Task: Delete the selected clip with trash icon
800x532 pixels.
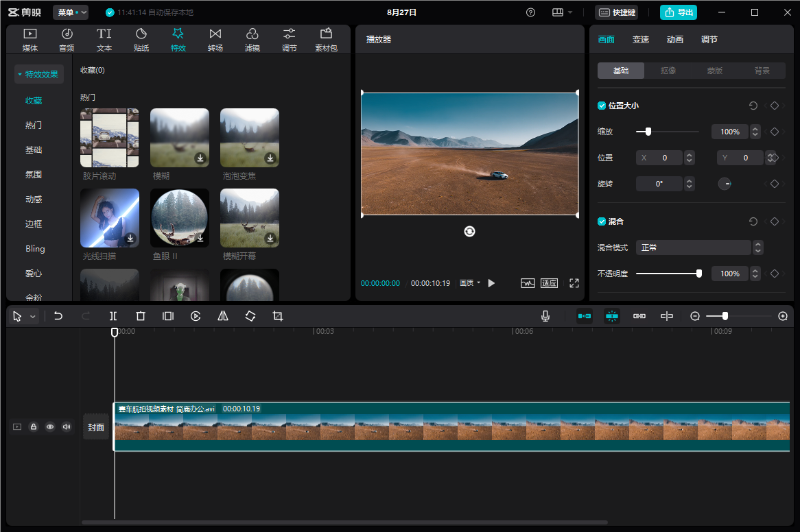Action: pyautogui.click(x=141, y=316)
